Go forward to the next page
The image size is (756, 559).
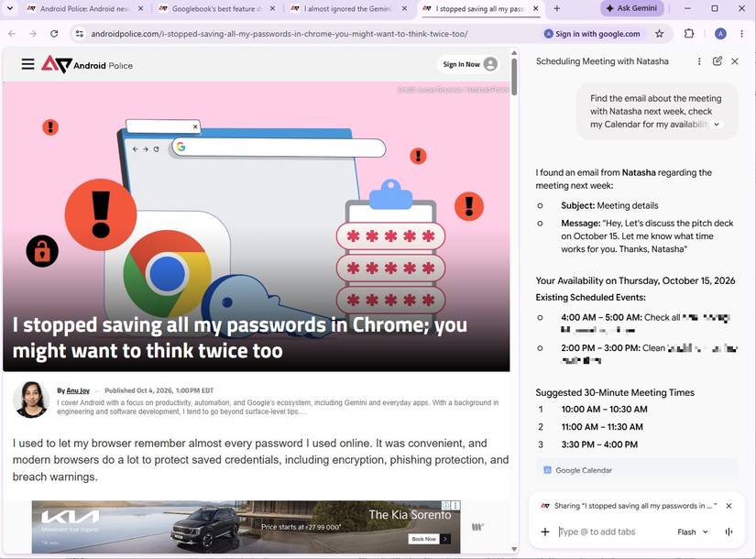(33, 34)
